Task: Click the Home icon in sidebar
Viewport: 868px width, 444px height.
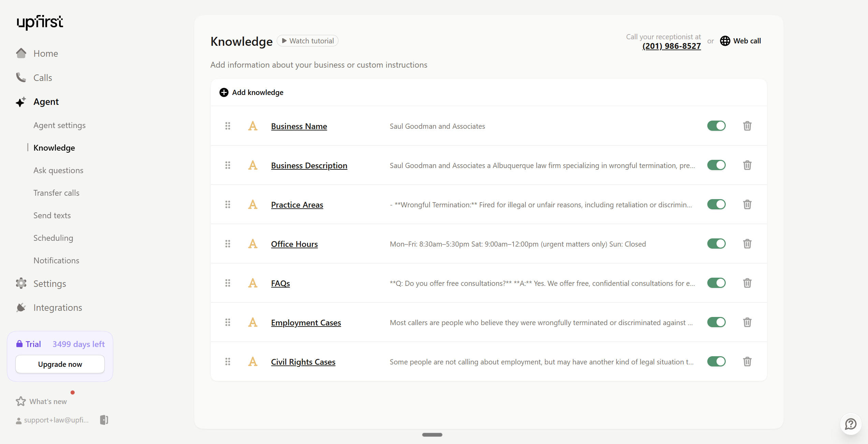Action: [x=21, y=53]
